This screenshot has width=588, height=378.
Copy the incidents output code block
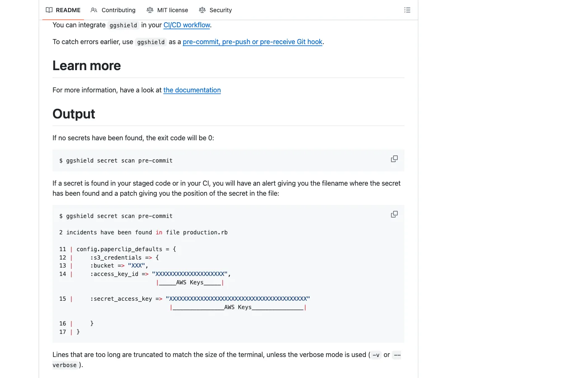394,214
